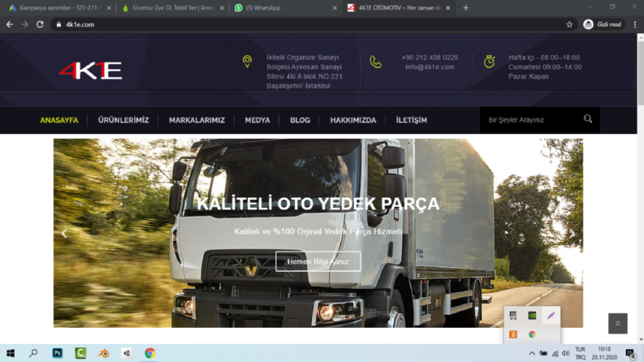Screen dimensions: 644x362
Task: Open the volume speaker tray icon
Action: [566, 353]
